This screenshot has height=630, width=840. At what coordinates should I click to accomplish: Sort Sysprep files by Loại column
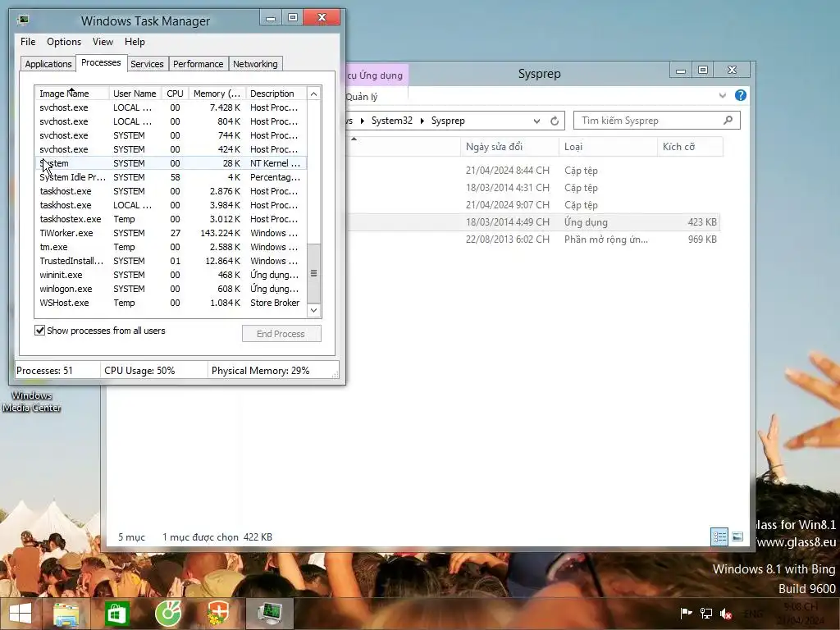[608, 147]
